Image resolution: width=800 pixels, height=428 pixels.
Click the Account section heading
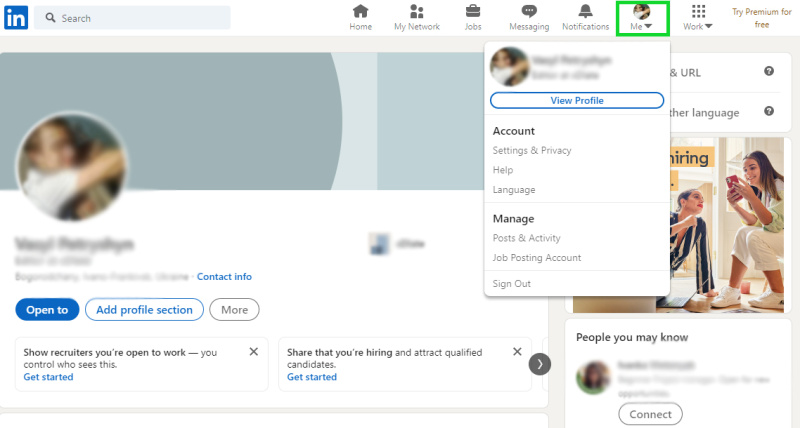[x=514, y=131]
